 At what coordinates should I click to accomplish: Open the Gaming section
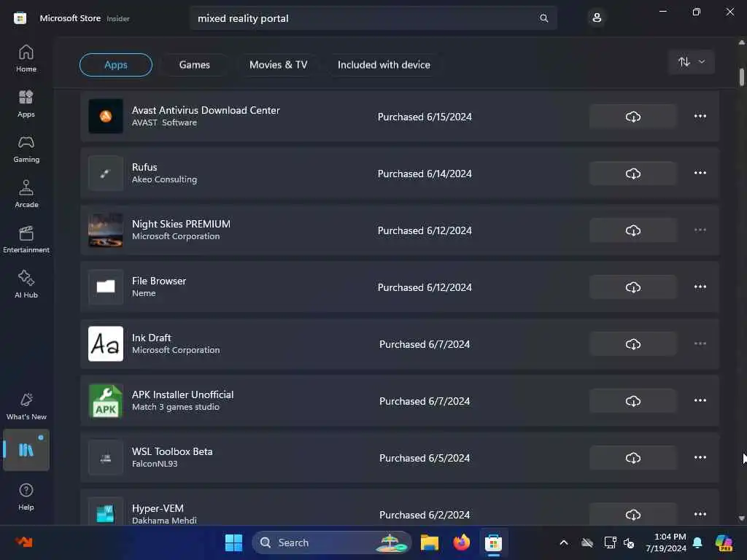(x=26, y=149)
